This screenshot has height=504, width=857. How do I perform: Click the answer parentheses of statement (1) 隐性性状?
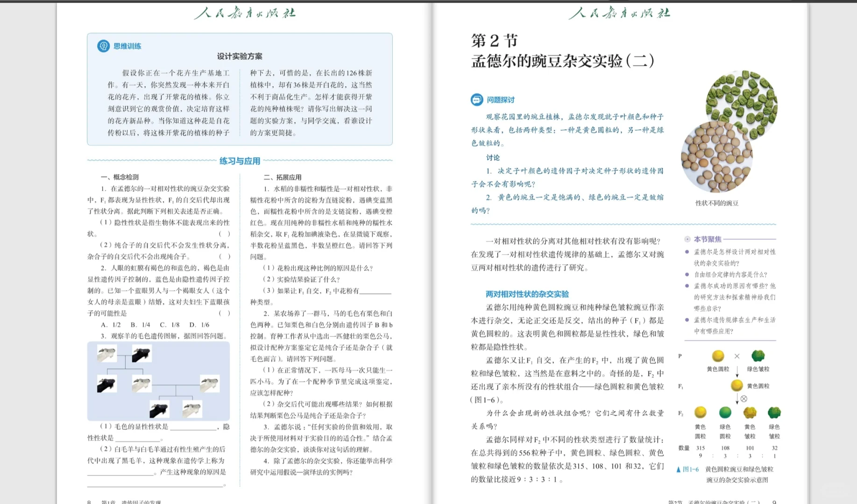(x=225, y=234)
